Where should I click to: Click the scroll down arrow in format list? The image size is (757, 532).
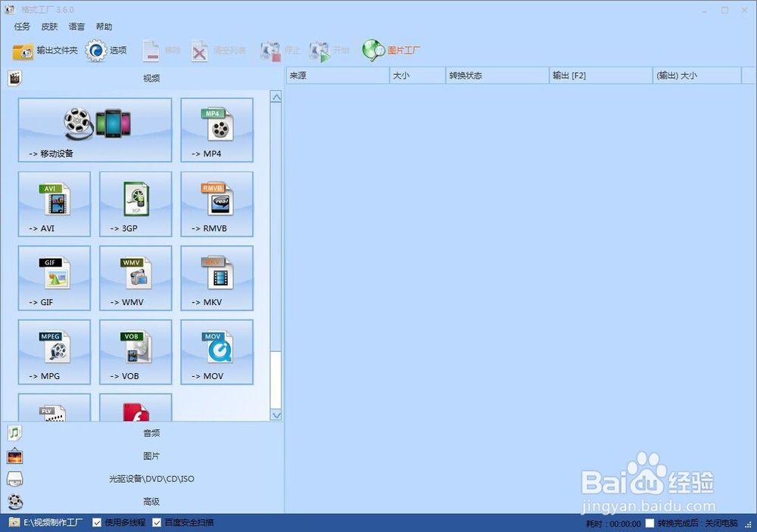pos(276,415)
